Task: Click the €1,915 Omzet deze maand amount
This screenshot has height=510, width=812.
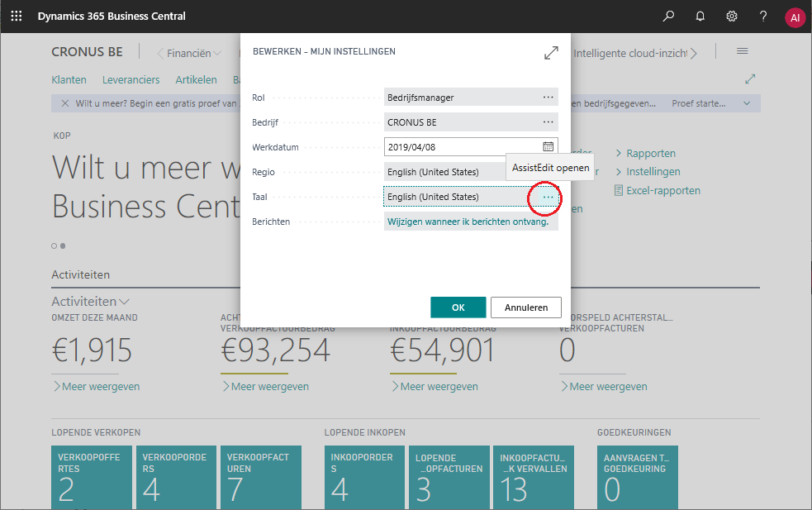Action: (92, 350)
